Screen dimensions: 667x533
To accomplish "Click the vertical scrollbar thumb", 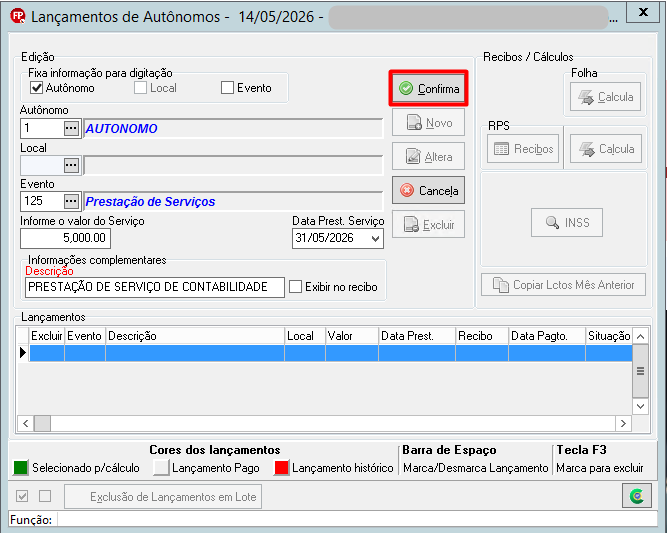I will 640,371.
